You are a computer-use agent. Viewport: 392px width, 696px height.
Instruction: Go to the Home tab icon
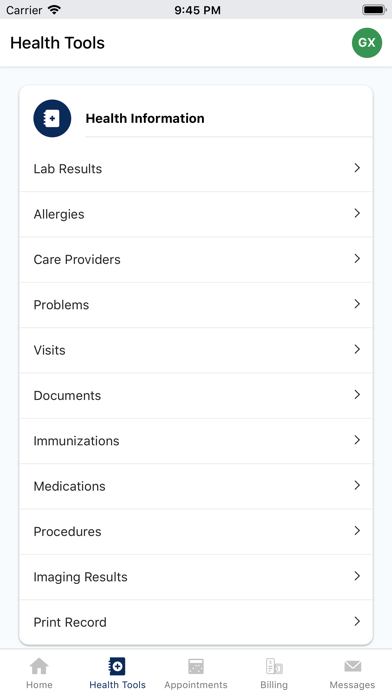click(39, 666)
